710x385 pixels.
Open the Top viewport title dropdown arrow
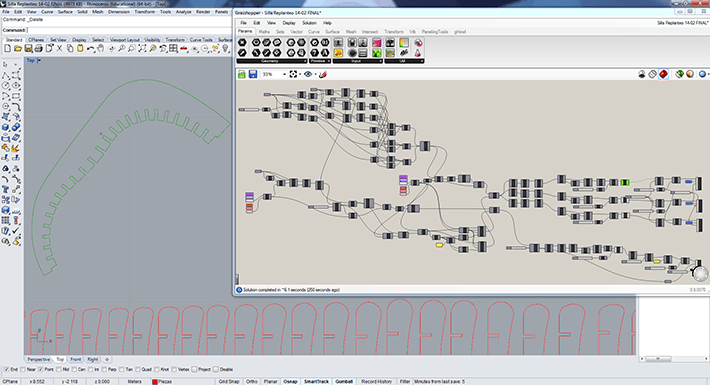pos(39,60)
